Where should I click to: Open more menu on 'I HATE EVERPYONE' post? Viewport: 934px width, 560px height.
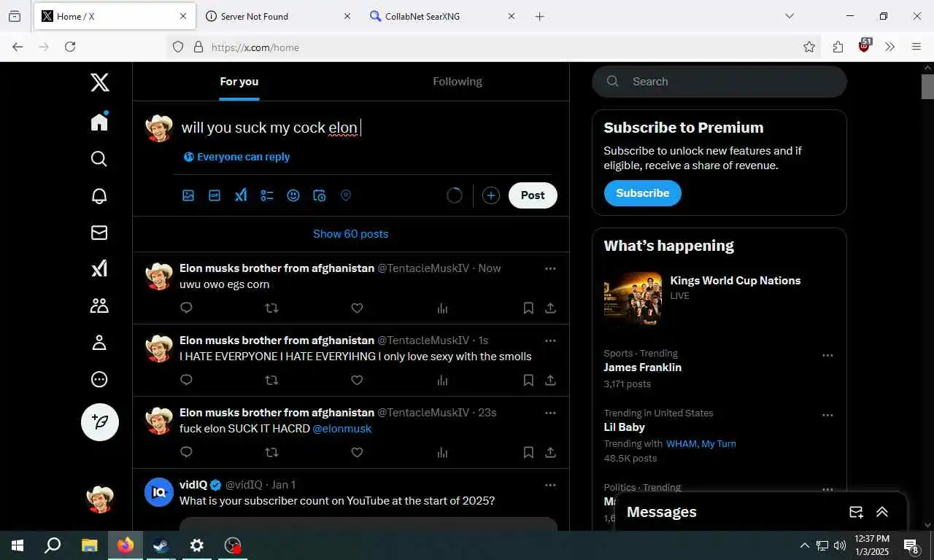click(550, 341)
